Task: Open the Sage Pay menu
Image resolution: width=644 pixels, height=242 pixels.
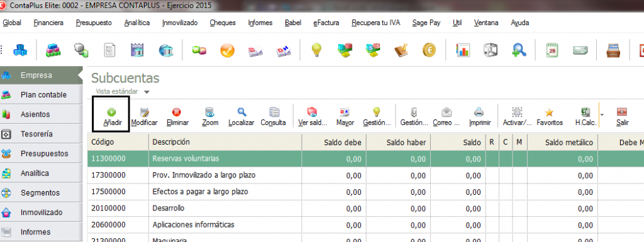Action: tap(426, 23)
